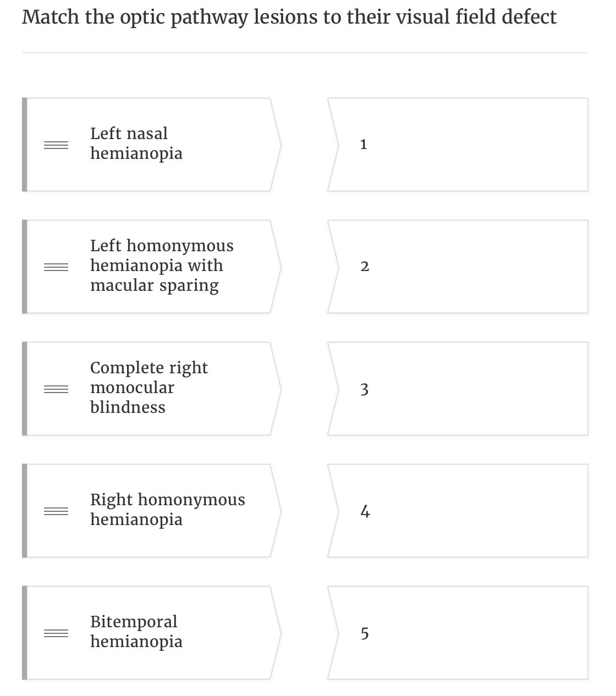Pick "Left homonymous hemianopia with macular sparing" text
Screen dimensions: 616x696
point(162,266)
